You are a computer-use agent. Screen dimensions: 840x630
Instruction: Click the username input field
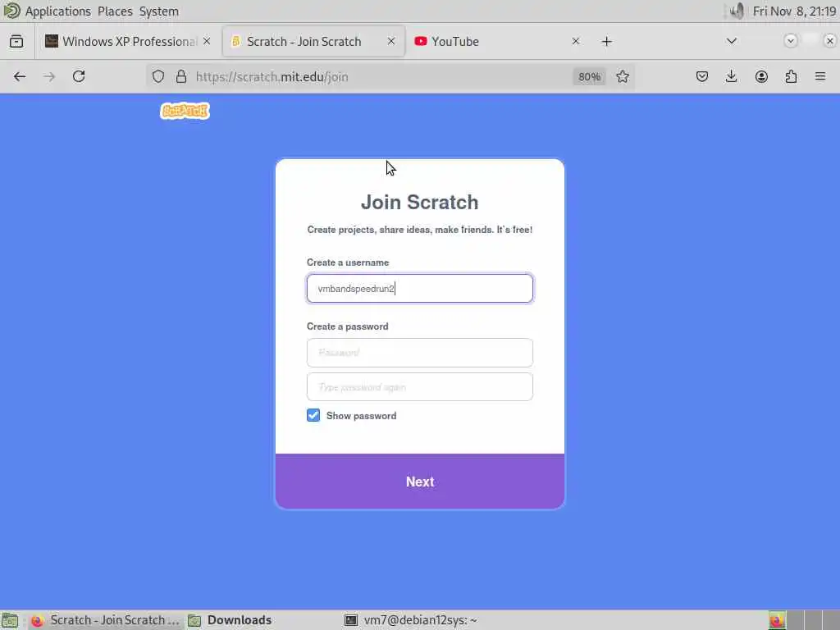click(420, 288)
